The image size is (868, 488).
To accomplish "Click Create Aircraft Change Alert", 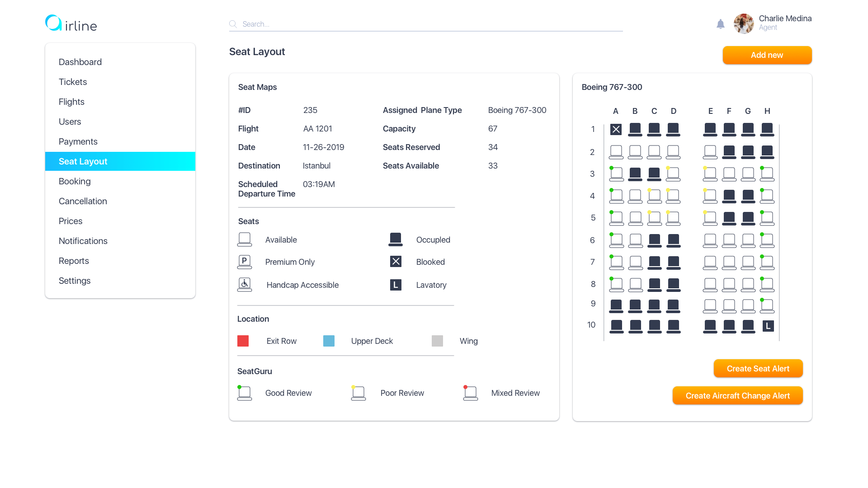I will (x=737, y=395).
